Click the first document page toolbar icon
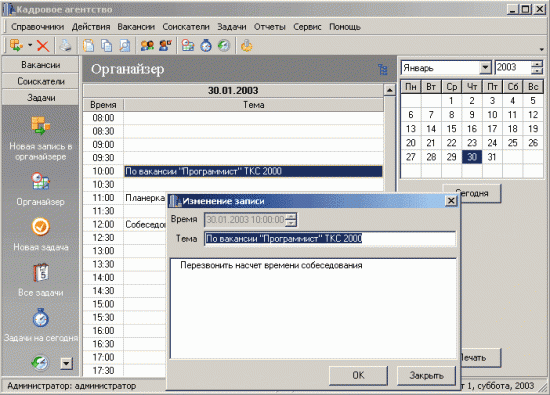The image size is (550, 395). [x=88, y=46]
